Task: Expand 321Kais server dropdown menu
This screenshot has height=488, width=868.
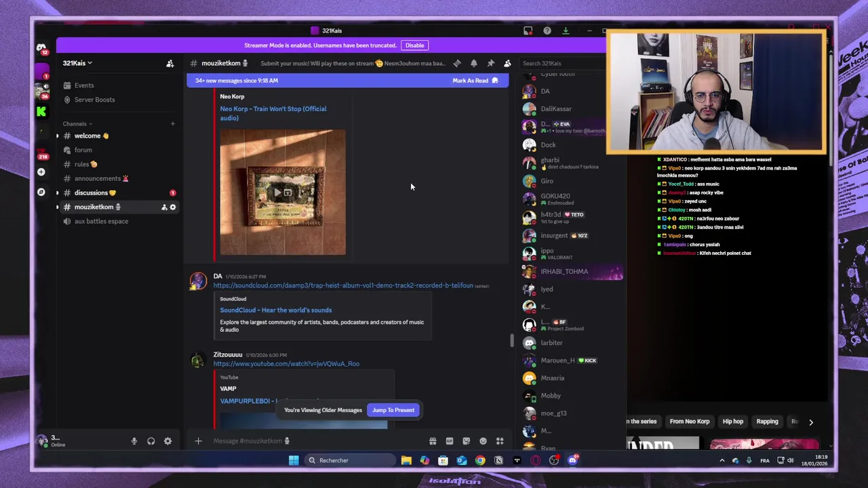Action: 77,63
